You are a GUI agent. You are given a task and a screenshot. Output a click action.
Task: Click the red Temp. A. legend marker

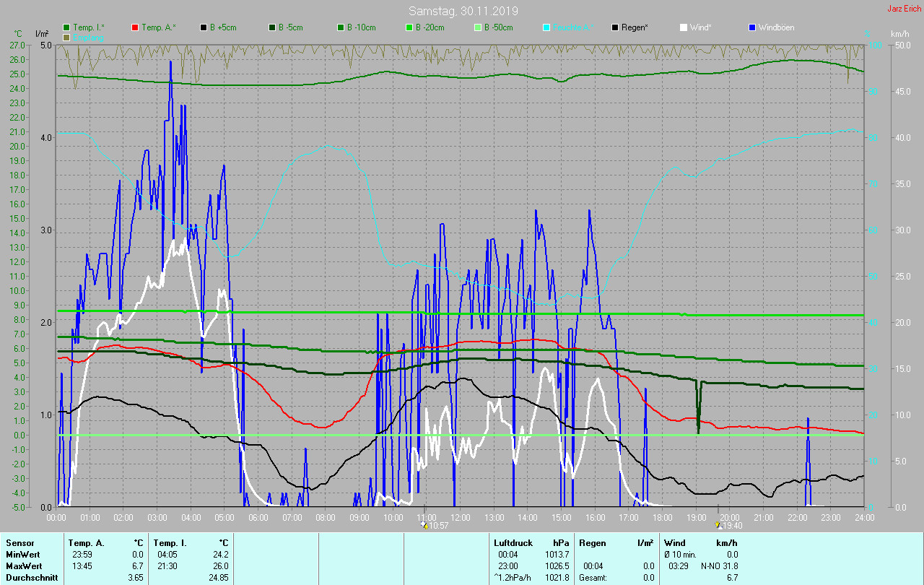(135, 27)
